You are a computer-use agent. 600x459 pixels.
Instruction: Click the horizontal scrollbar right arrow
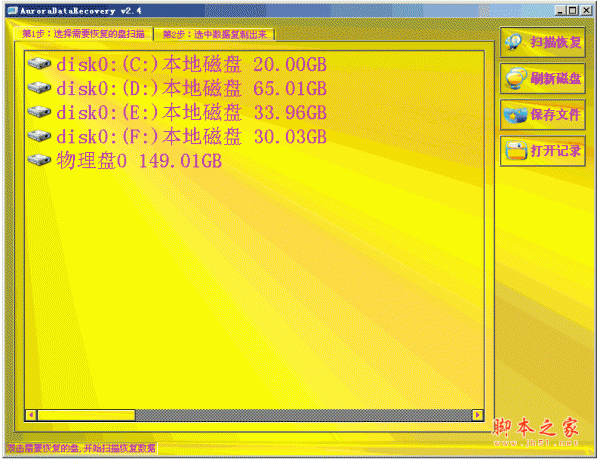(x=478, y=415)
